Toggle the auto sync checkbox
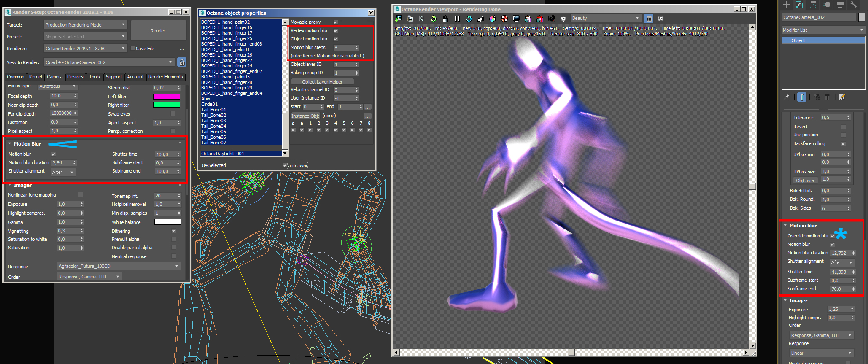 [x=285, y=165]
